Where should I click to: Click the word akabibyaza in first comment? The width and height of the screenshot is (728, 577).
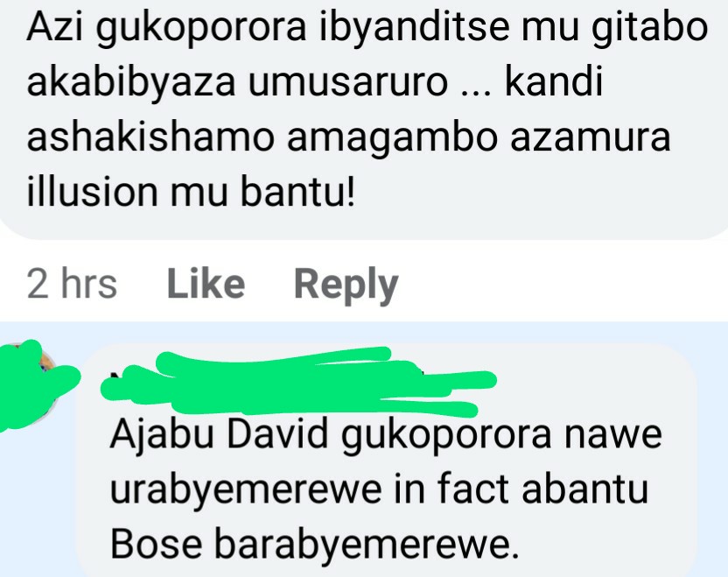131,84
